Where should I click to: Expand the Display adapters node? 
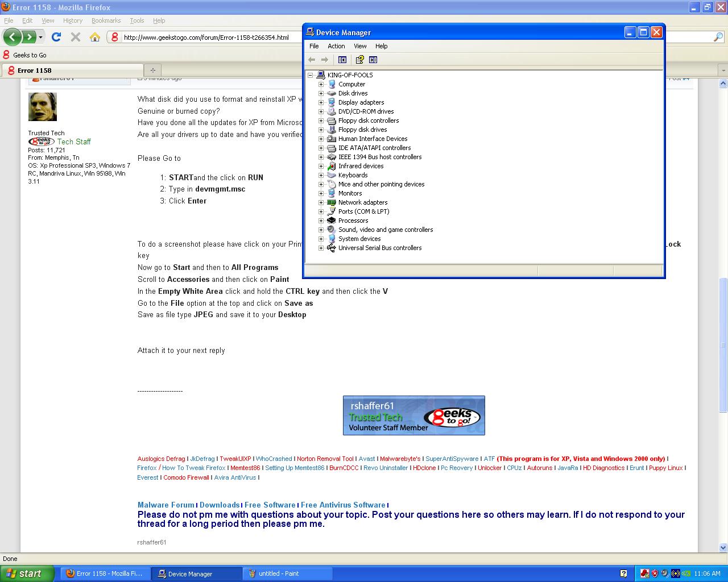(321, 102)
